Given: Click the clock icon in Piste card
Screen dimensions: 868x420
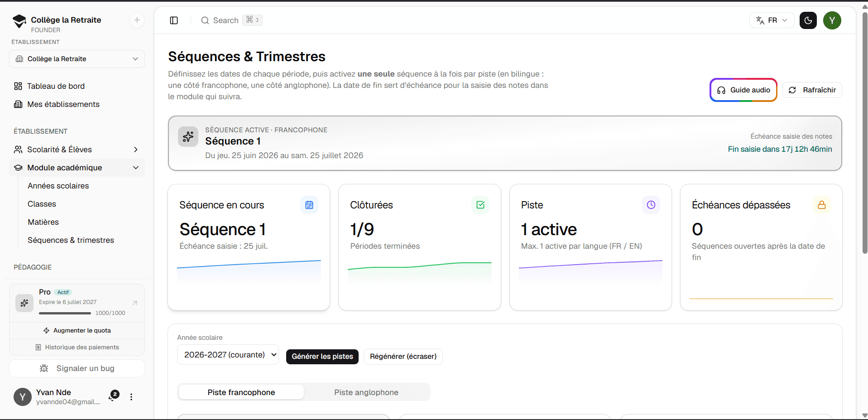Looking at the screenshot, I should coord(651,205).
